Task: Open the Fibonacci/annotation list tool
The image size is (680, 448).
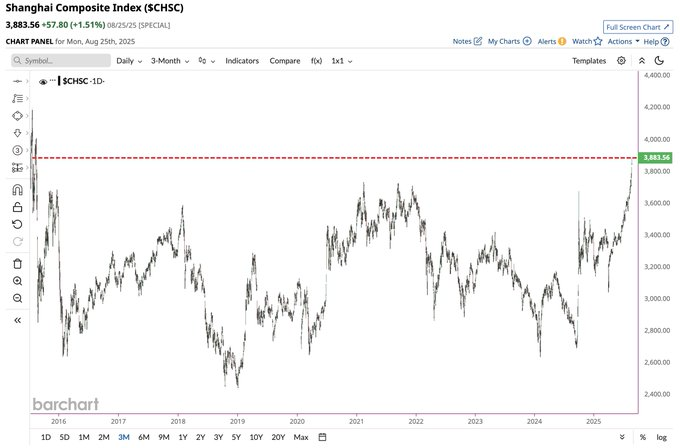Action: [17, 98]
